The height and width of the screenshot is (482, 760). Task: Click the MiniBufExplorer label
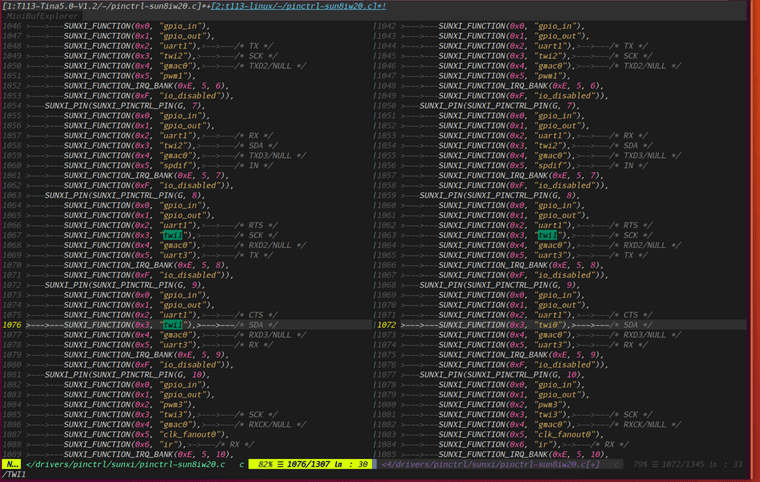pos(43,16)
